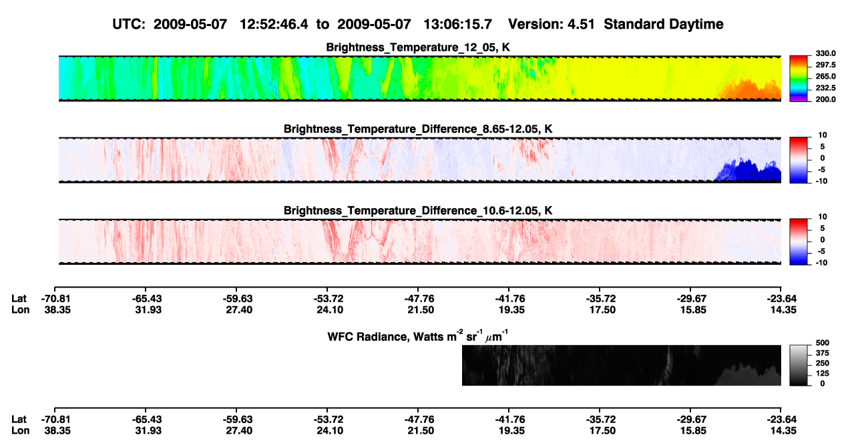Click the Brightness_Temperature_Difference_10.6-12.05, K title
Image resolution: width=868 pixels, height=445 pixels.
[418, 211]
